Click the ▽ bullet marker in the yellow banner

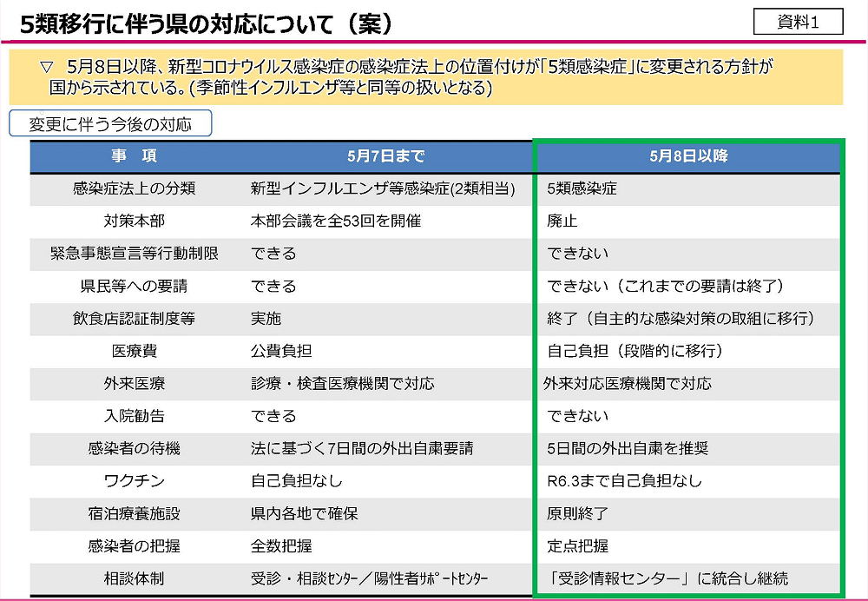click(47, 68)
